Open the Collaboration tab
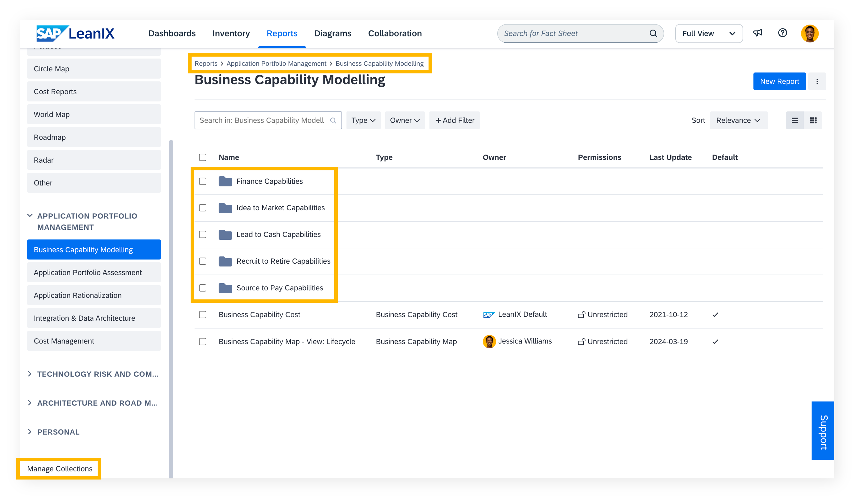 395,34
